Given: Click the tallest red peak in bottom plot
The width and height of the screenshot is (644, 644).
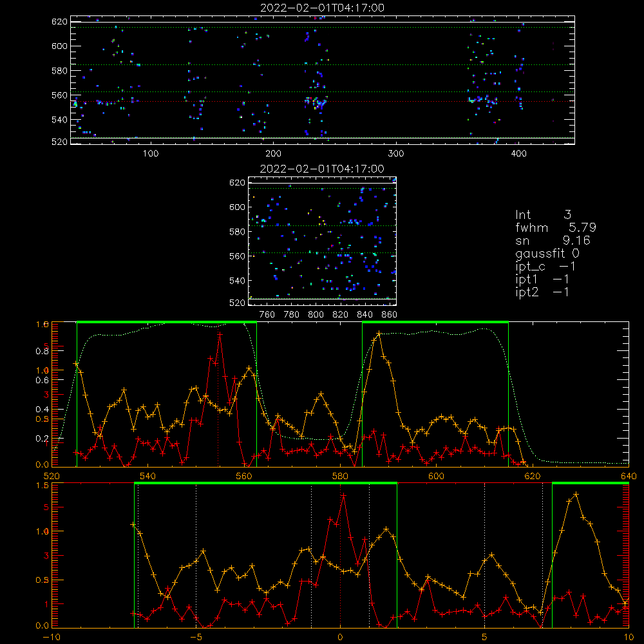Looking at the screenshot, I should click(x=343, y=496).
